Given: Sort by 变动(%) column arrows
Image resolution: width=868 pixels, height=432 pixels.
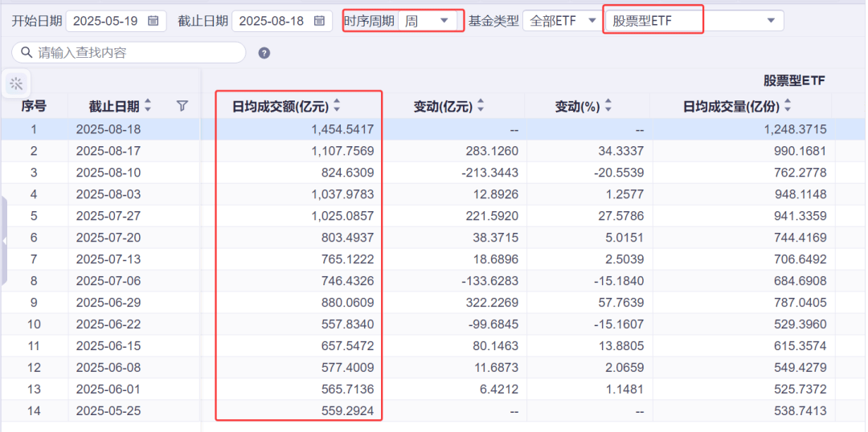Looking at the screenshot, I should click(608, 106).
